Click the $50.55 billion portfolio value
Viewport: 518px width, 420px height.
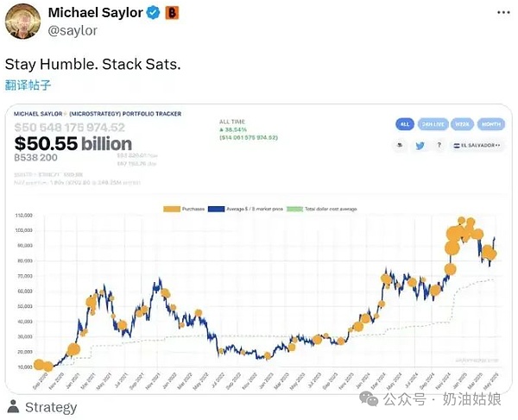[74, 143]
